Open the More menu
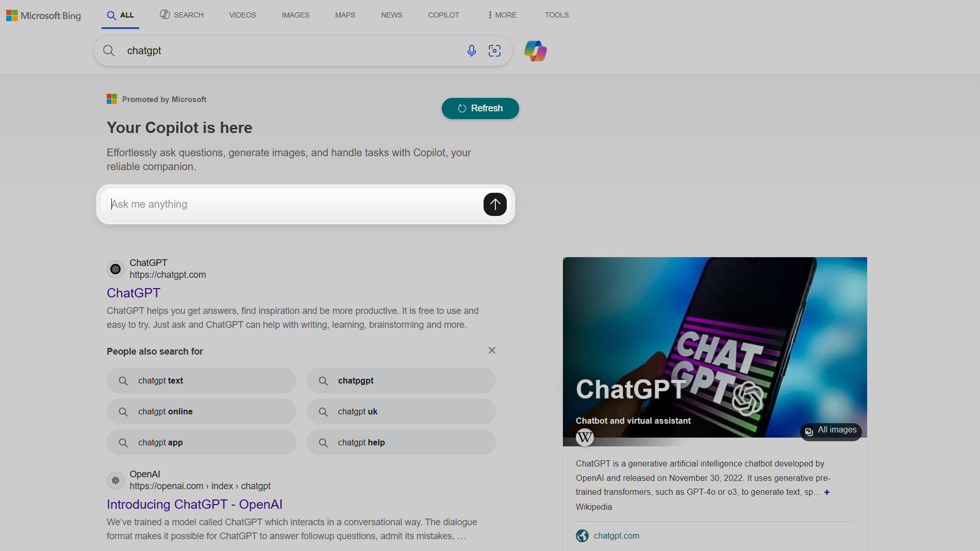This screenshot has height=551, width=980. click(502, 15)
